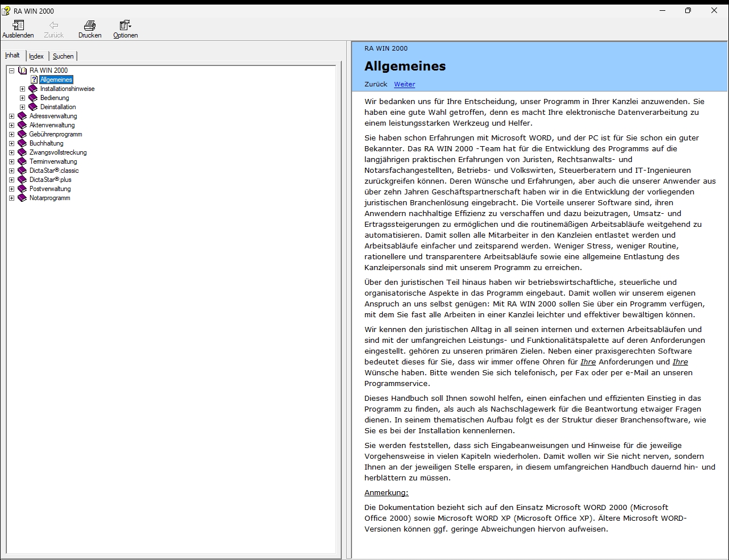Expand the DictaStar plus node
Viewport: 729px width, 560px height.
point(11,180)
